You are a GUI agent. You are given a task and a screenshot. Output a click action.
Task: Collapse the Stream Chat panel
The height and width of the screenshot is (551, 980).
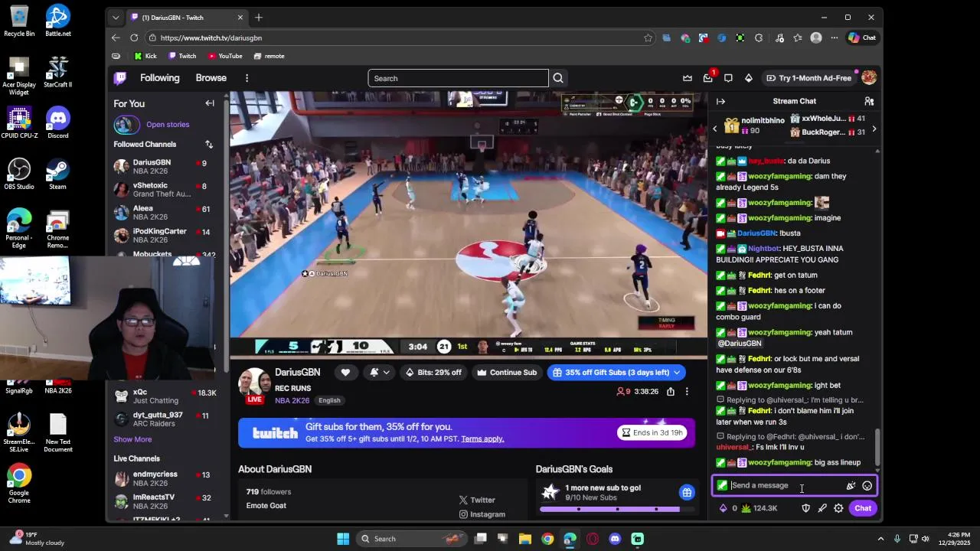[720, 101]
